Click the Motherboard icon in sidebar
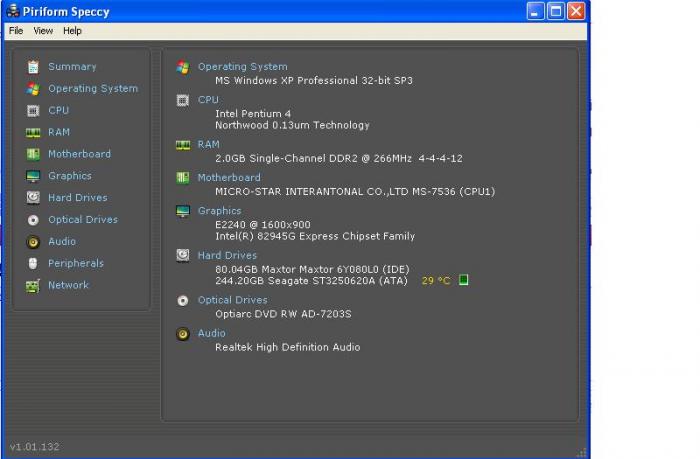Screen dimensions: 700x459 [33, 154]
